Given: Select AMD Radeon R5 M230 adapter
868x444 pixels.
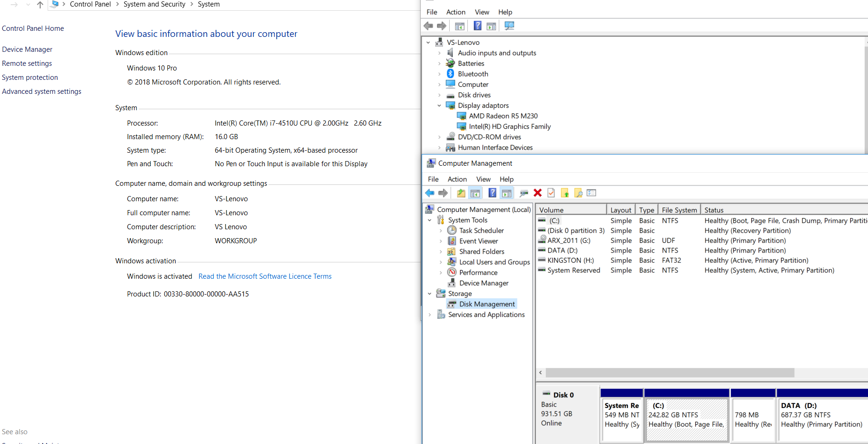Looking at the screenshot, I should 503,116.
